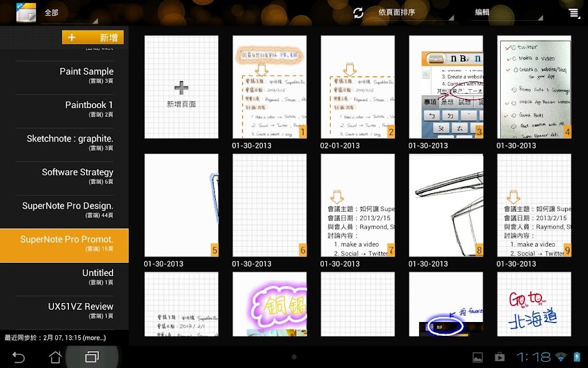Viewport: 588px width, 368px height.
Task: Open the gallery notification icon in status bar
Action: 477,357
